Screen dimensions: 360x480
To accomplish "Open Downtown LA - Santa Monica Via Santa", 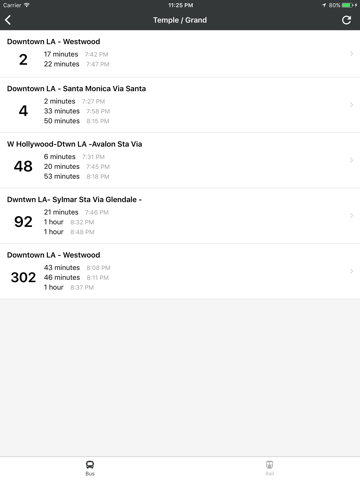I will (x=76, y=89).
